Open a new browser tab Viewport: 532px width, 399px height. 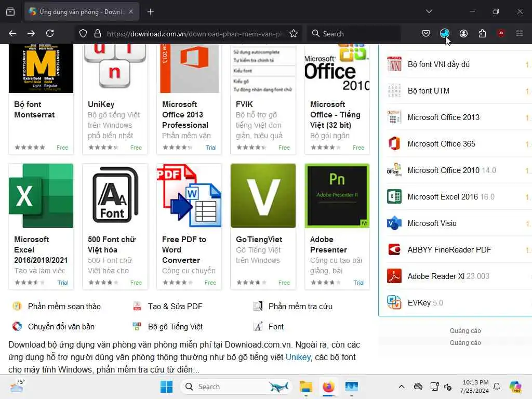151,12
